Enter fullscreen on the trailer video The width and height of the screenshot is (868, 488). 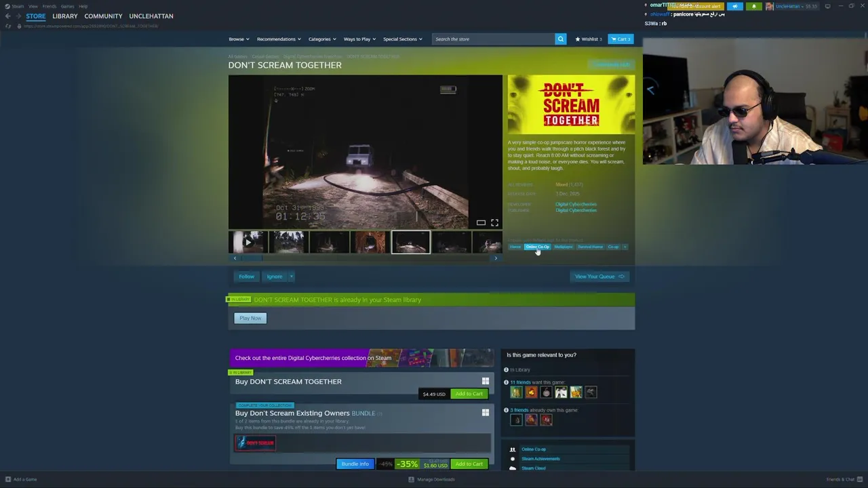point(494,223)
